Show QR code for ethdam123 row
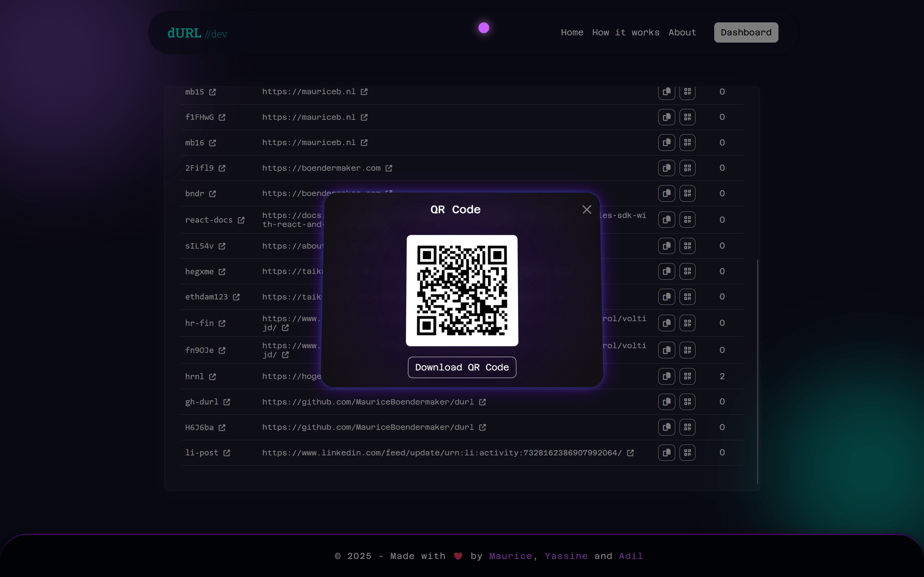The height and width of the screenshot is (577, 924). click(x=687, y=297)
